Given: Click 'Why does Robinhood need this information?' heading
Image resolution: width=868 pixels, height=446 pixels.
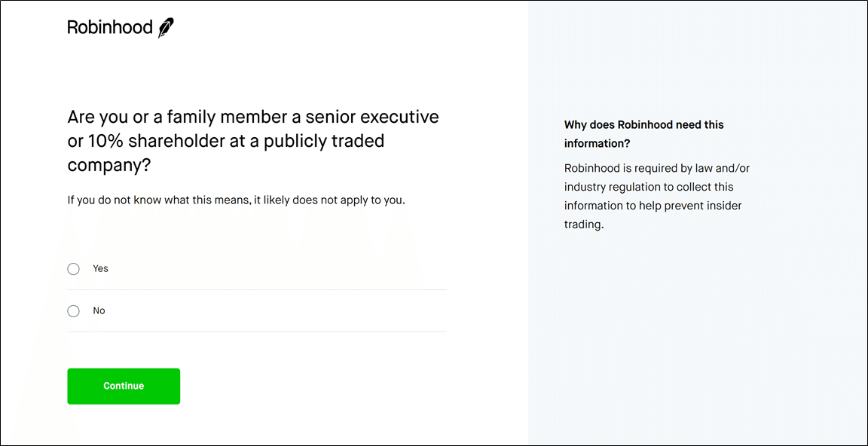Looking at the screenshot, I should 643,134.
